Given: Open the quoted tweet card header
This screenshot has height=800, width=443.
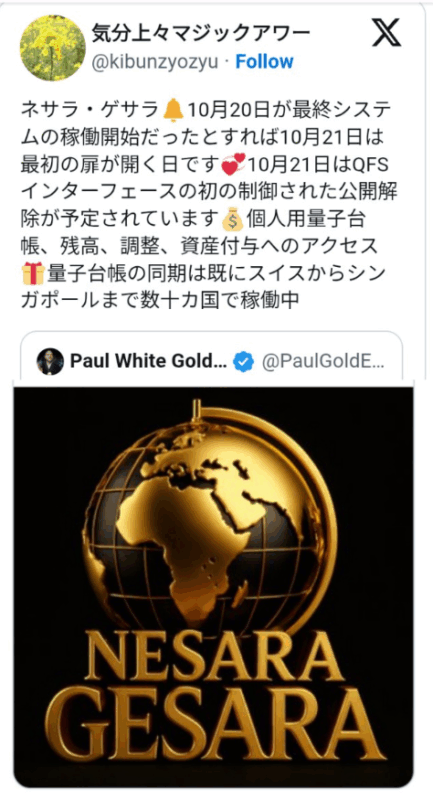Looking at the screenshot, I should point(212,362).
